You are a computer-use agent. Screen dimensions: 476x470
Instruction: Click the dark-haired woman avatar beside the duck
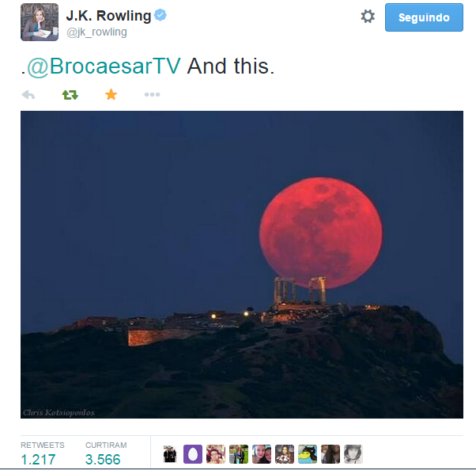click(x=331, y=454)
